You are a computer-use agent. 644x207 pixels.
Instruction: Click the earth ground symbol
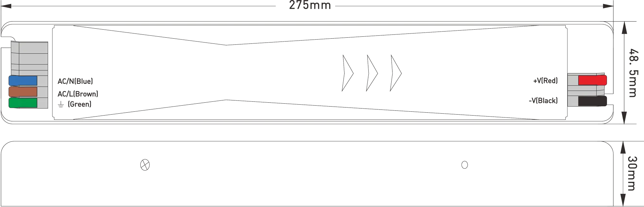61,104
